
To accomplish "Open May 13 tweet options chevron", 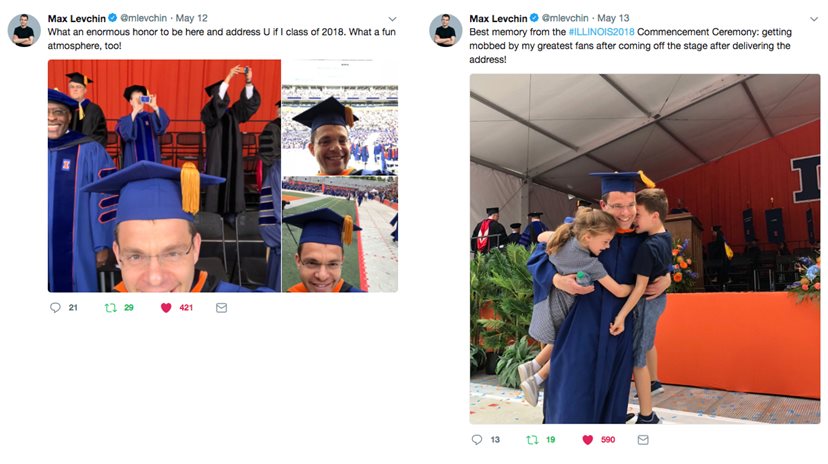I will (813, 18).
